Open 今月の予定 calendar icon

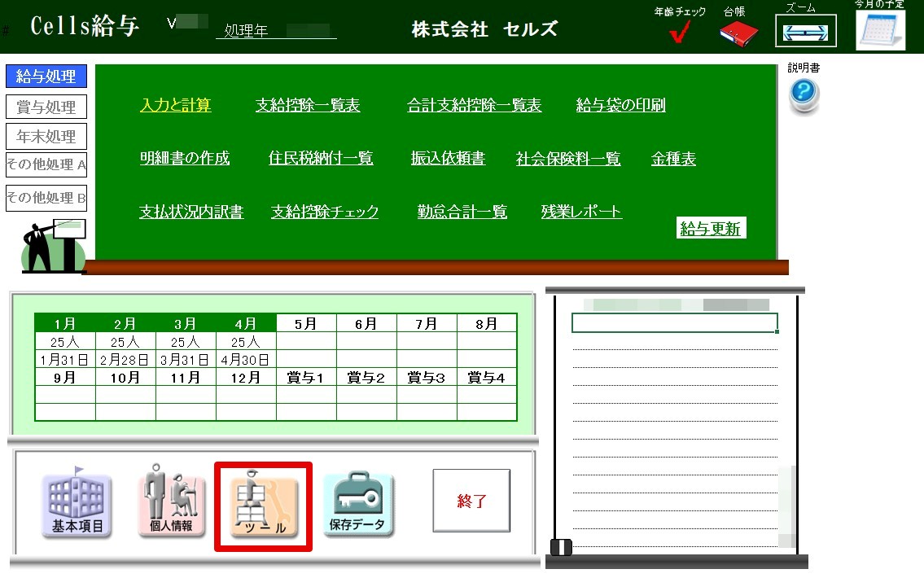(880, 31)
